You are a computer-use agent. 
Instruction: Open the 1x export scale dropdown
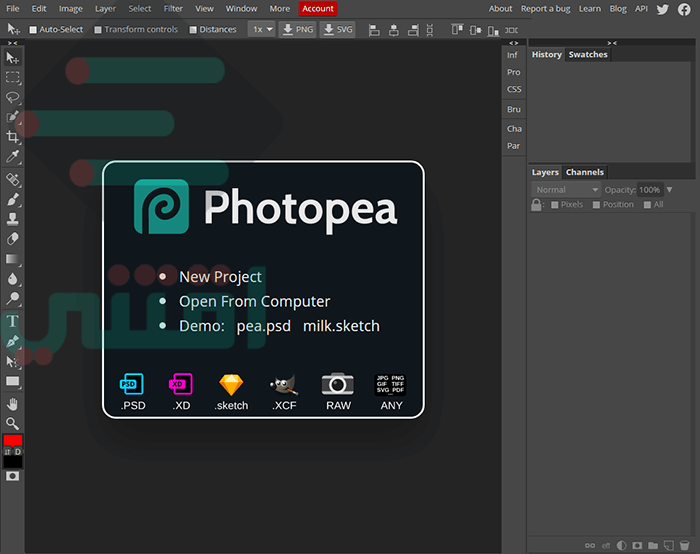click(262, 29)
